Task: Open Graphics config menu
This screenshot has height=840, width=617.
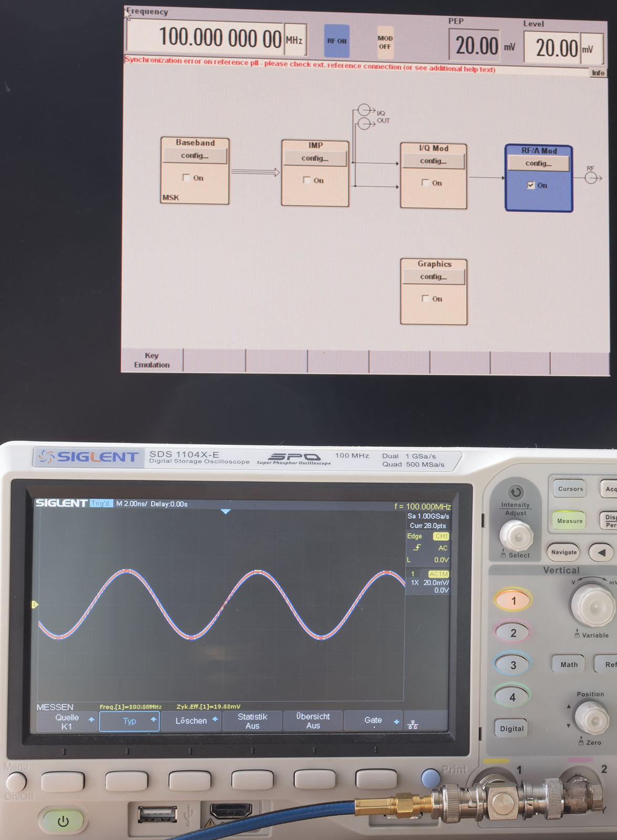Action: coord(433,277)
